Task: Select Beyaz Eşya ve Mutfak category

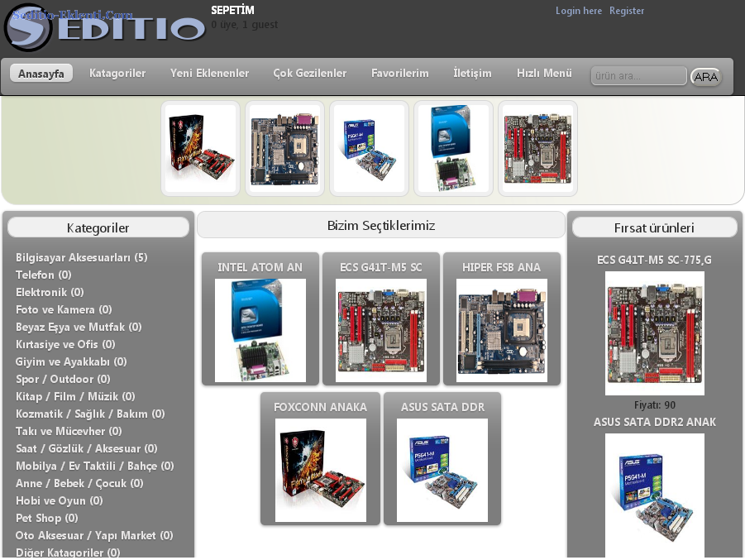Action: [79, 327]
